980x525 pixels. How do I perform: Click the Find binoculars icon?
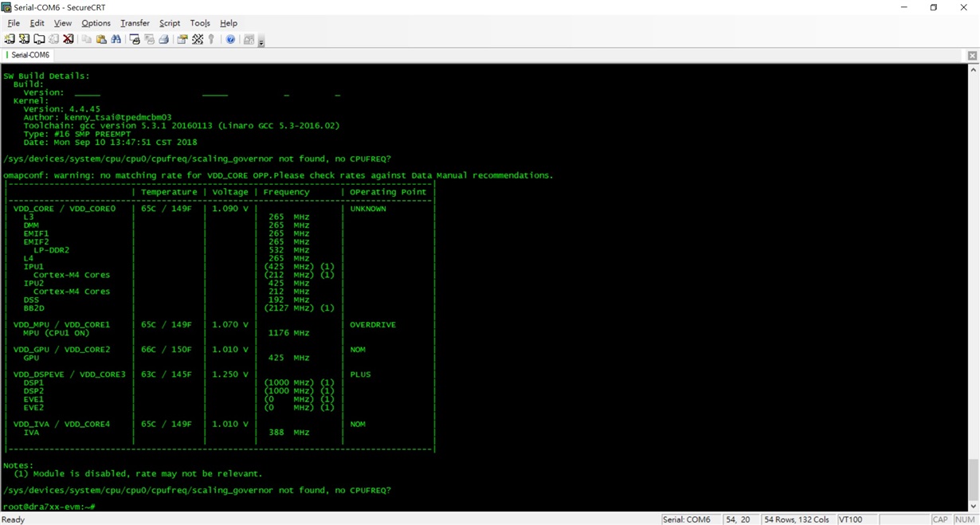point(116,39)
